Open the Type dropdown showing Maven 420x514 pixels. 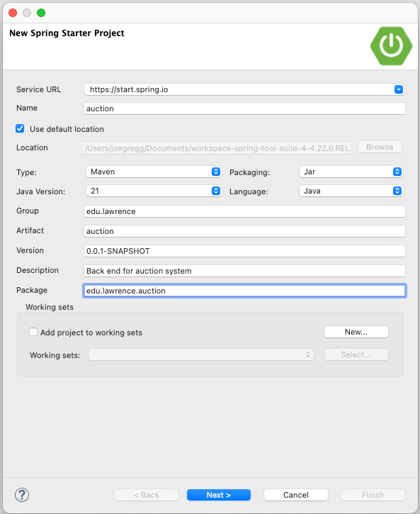coord(154,172)
